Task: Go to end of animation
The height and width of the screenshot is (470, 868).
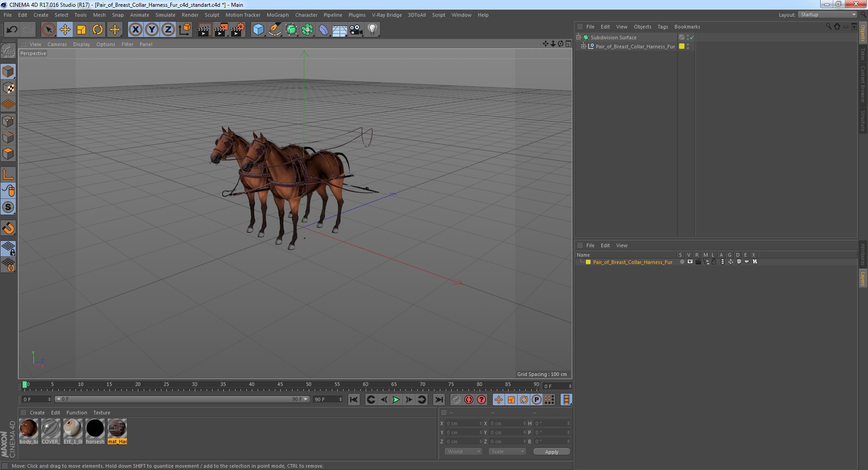Action: (439, 399)
